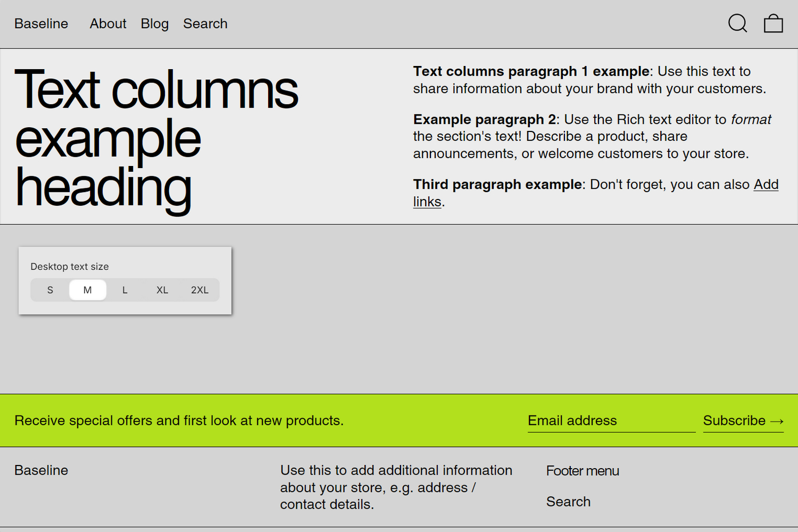798x532 pixels.
Task: Open Search from the header navigation
Action: 205,23
